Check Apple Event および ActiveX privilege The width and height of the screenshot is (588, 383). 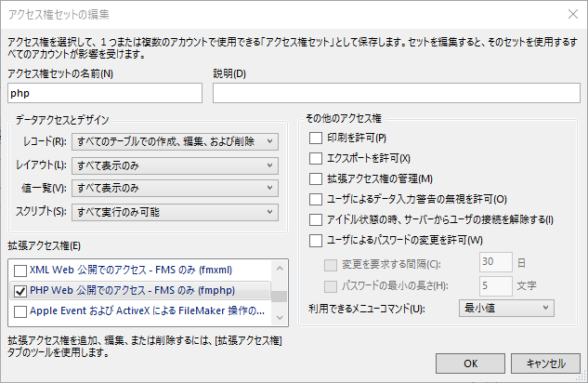(20, 311)
